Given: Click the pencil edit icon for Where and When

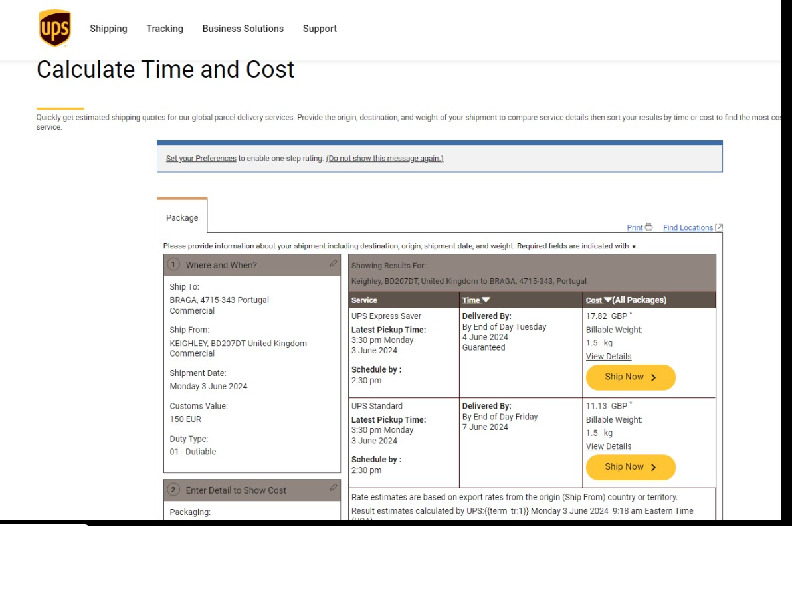Looking at the screenshot, I should coord(333,264).
